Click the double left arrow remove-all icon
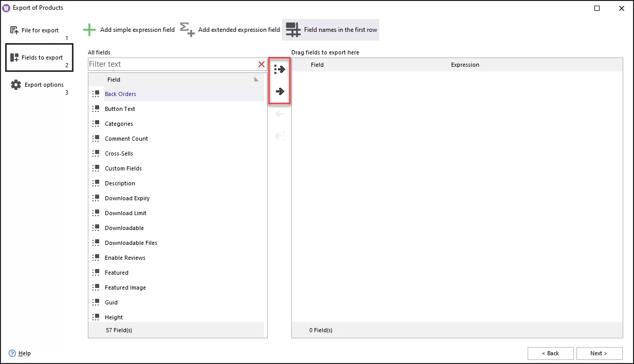 pyautogui.click(x=279, y=136)
